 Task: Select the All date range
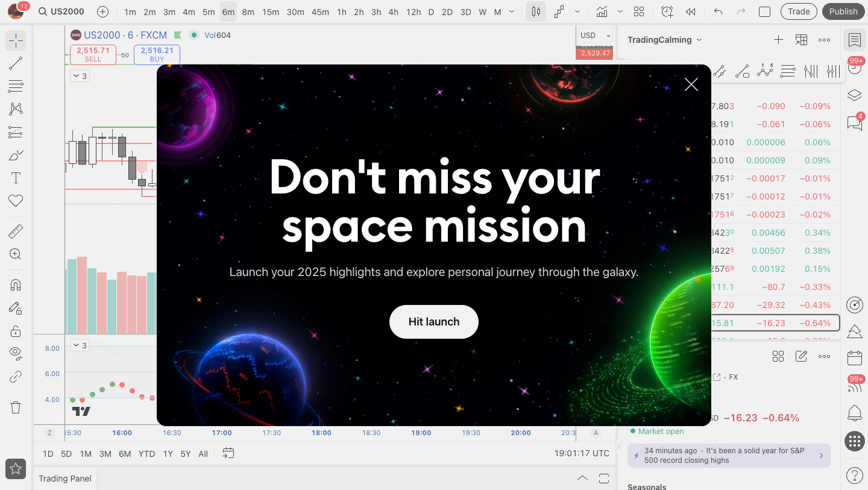[203, 454]
